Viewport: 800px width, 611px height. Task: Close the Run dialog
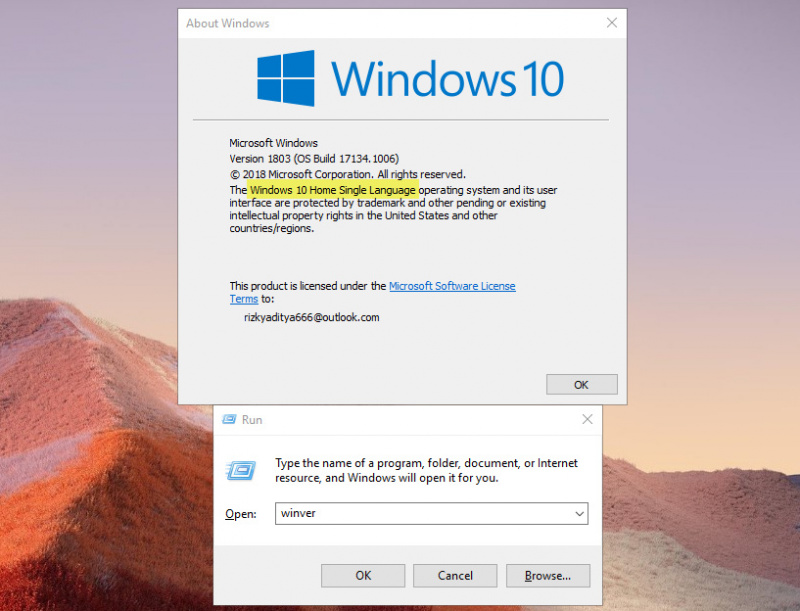coord(587,419)
